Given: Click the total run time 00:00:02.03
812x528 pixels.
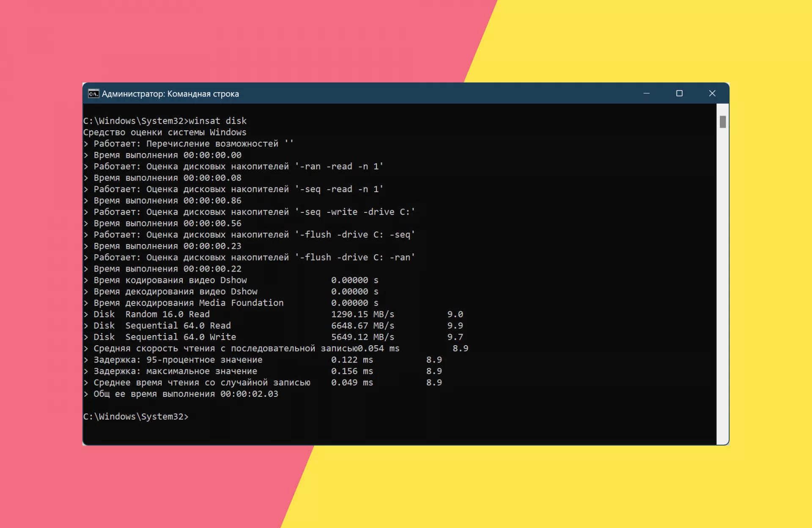Looking at the screenshot, I should click(x=249, y=394).
